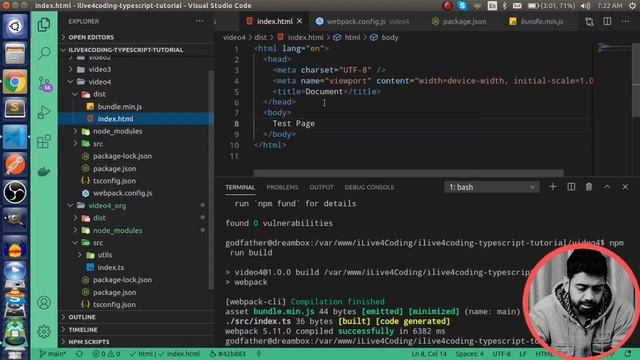Collapse the dist folder under video4

137,94
